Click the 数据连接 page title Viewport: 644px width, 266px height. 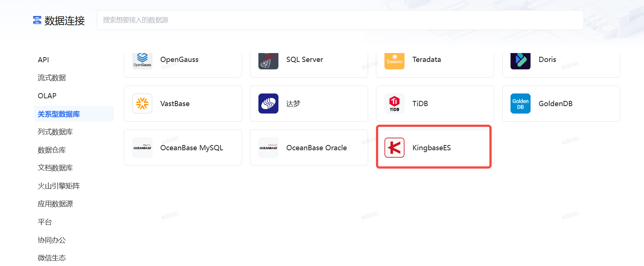point(65,20)
